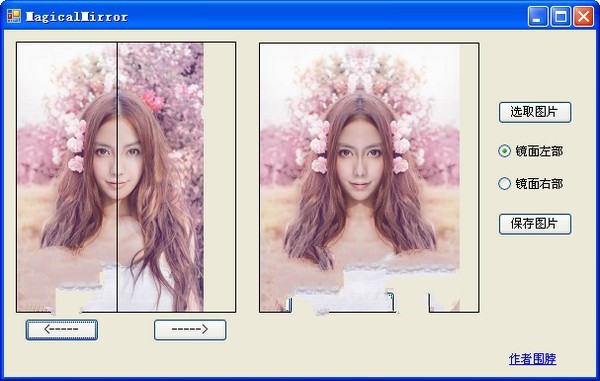The image size is (600, 381).
Task: Click the vertical mirror line on source image
Action: [117, 177]
